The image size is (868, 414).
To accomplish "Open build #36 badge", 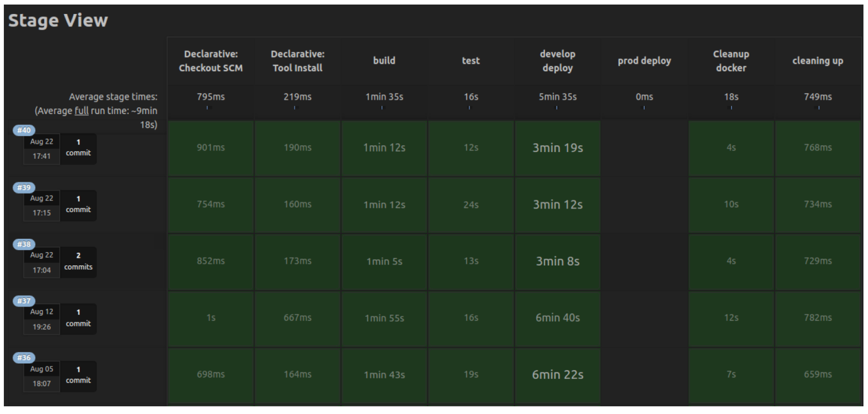I will (x=24, y=357).
